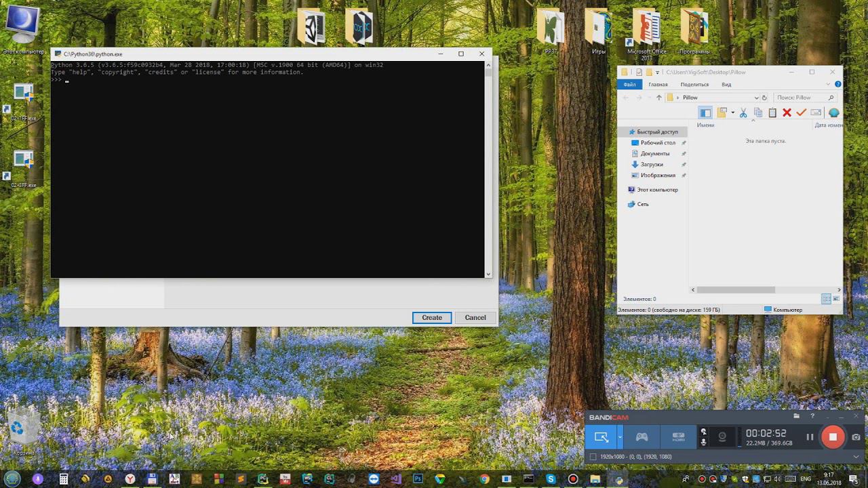Click the Поиск: Pillow search field
The width and height of the screenshot is (868, 488).
click(x=805, y=98)
